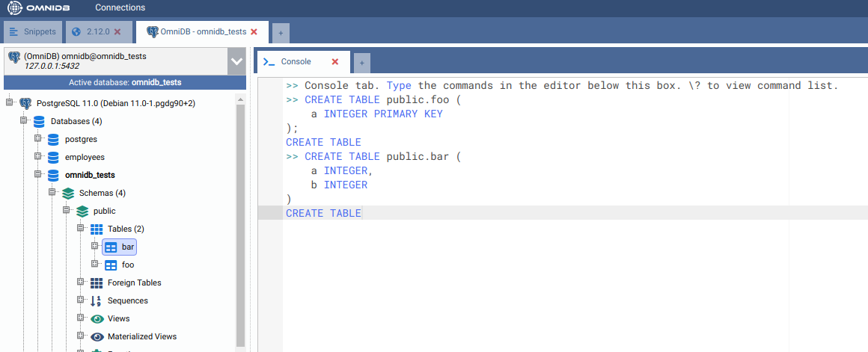
Task: Expand the postgres database node
Action: coord(38,139)
